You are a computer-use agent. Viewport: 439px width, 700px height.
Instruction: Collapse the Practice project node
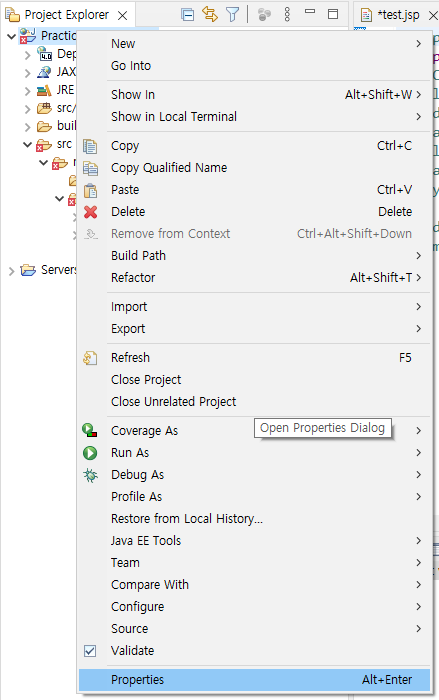pyautogui.click(x=11, y=36)
